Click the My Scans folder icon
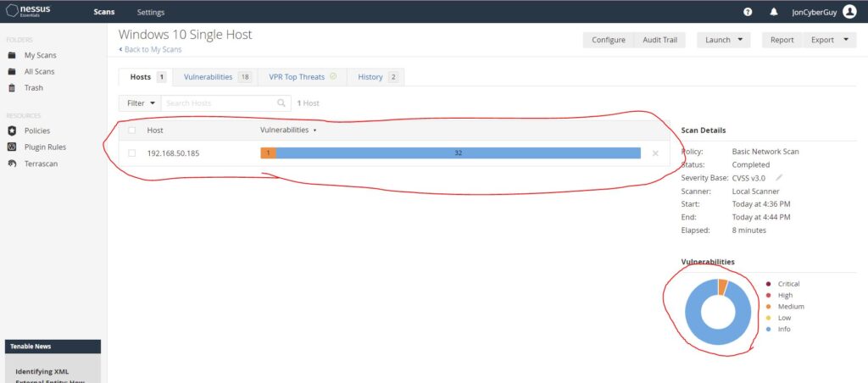 12,55
